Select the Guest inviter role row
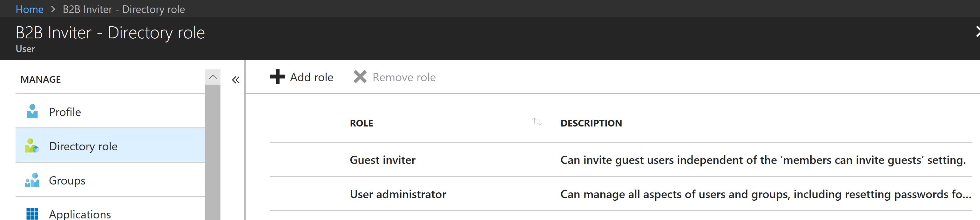 pyautogui.click(x=382, y=160)
